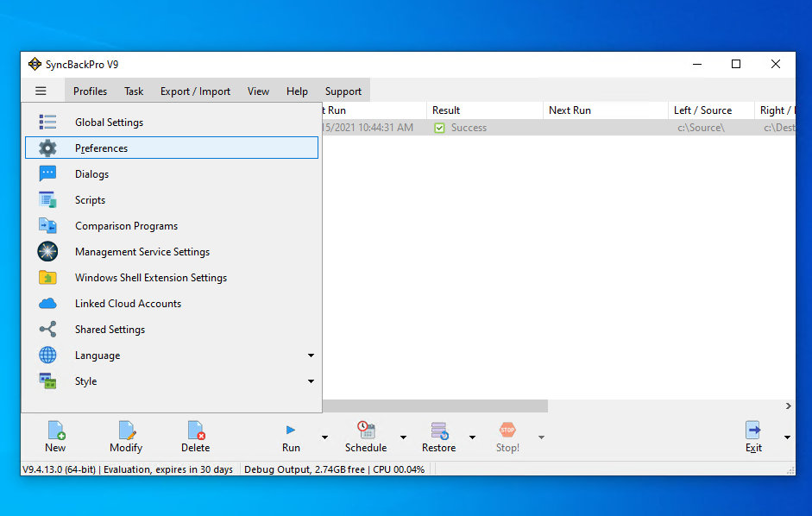Expand the Run button dropdown arrow
812x516 pixels.
[x=324, y=437]
